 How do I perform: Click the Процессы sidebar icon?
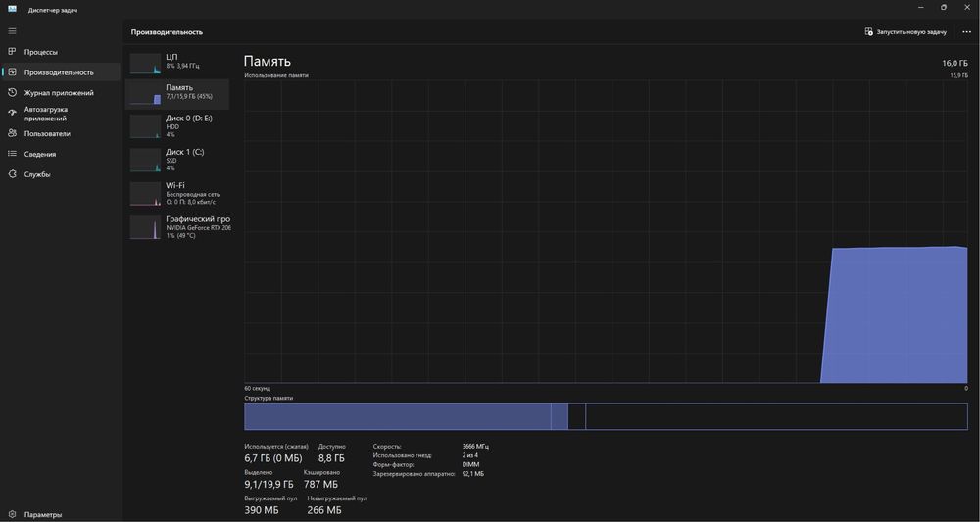coord(12,52)
